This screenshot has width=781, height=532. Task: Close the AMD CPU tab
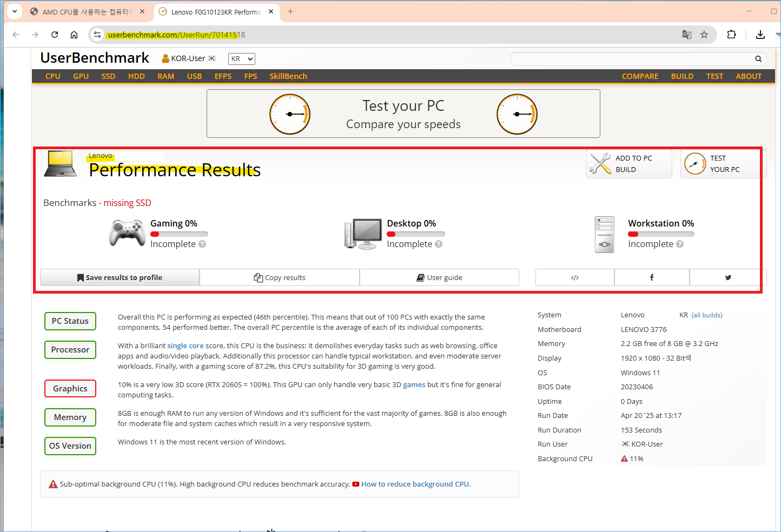point(142,11)
